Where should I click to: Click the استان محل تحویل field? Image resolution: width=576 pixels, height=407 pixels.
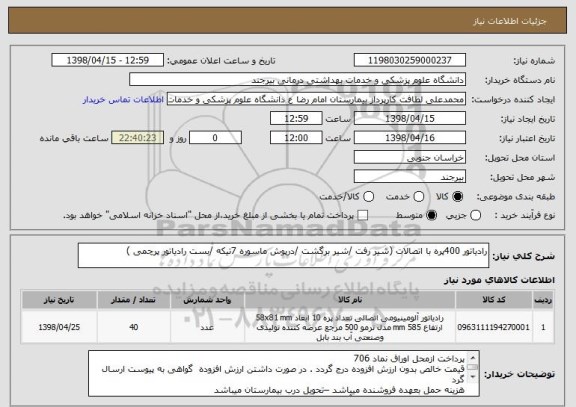coord(410,158)
